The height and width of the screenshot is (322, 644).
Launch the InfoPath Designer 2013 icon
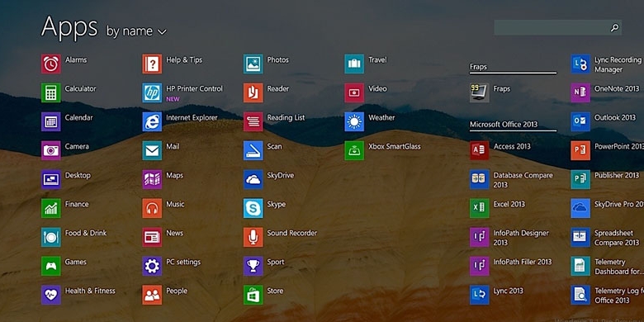click(x=480, y=237)
